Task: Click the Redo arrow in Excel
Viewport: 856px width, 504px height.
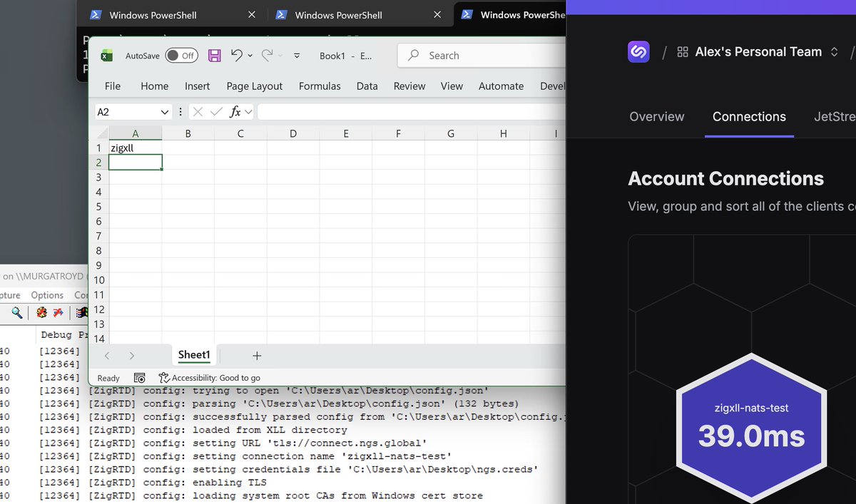Action: pos(267,55)
